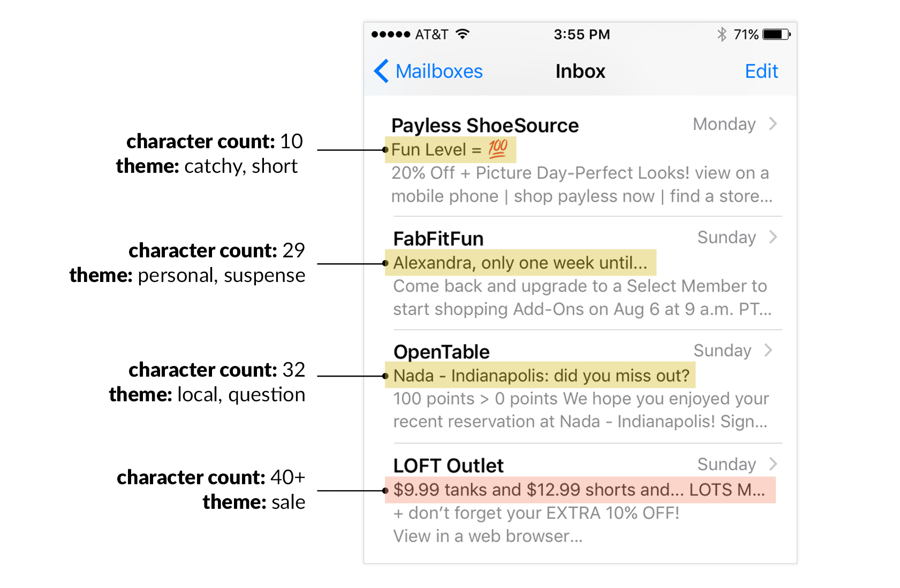The image size is (900, 588).
Task: Click the Wi-Fi status icon
Action: (463, 34)
